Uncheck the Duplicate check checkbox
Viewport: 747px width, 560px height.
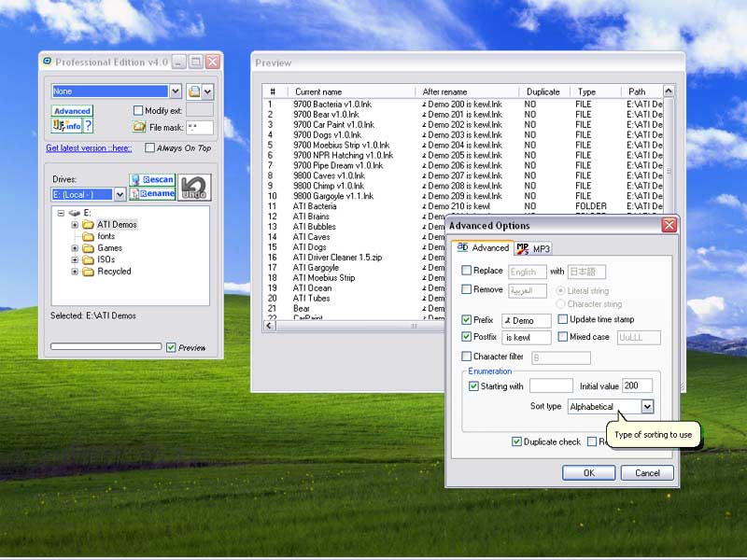point(516,441)
